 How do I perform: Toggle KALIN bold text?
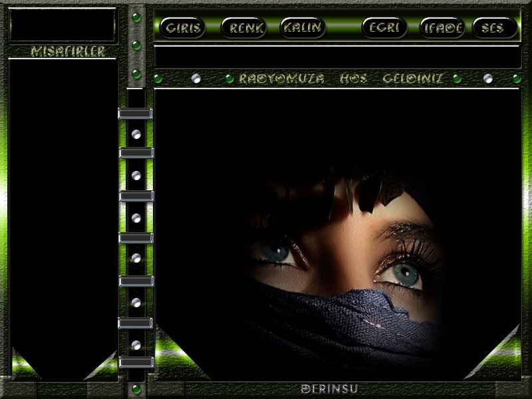[x=303, y=27]
